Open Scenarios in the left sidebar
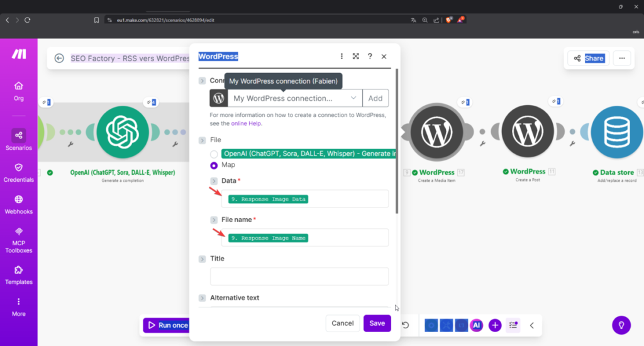 (x=19, y=139)
